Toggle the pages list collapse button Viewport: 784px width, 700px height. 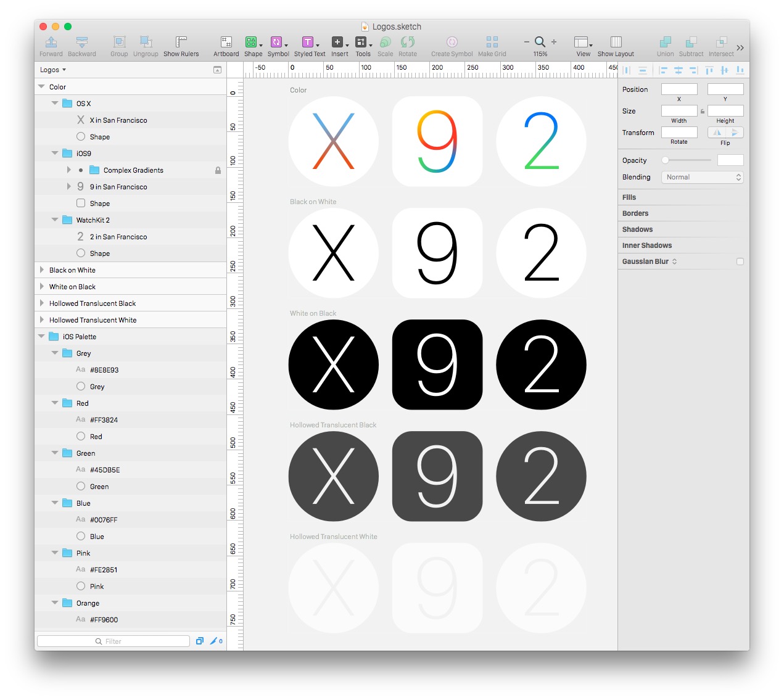pyautogui.click(x=217, y=70)
